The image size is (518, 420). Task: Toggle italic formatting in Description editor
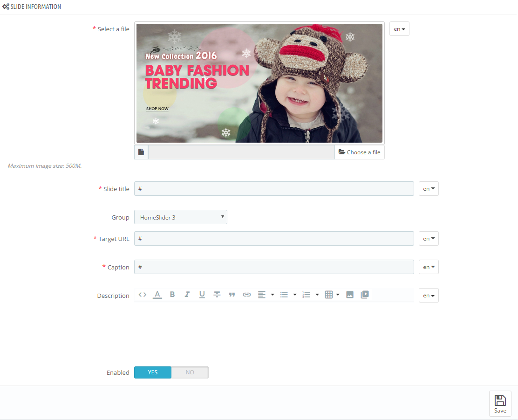187,295
